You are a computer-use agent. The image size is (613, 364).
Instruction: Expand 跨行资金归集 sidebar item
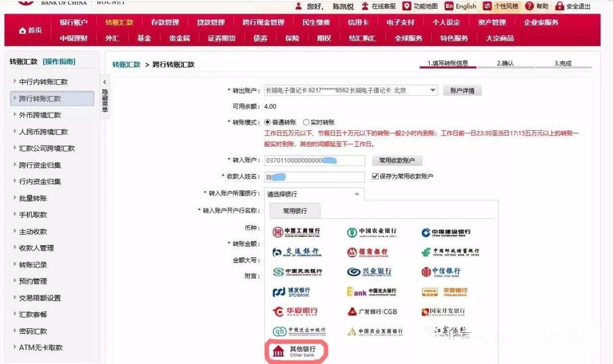tap(40, 165)
